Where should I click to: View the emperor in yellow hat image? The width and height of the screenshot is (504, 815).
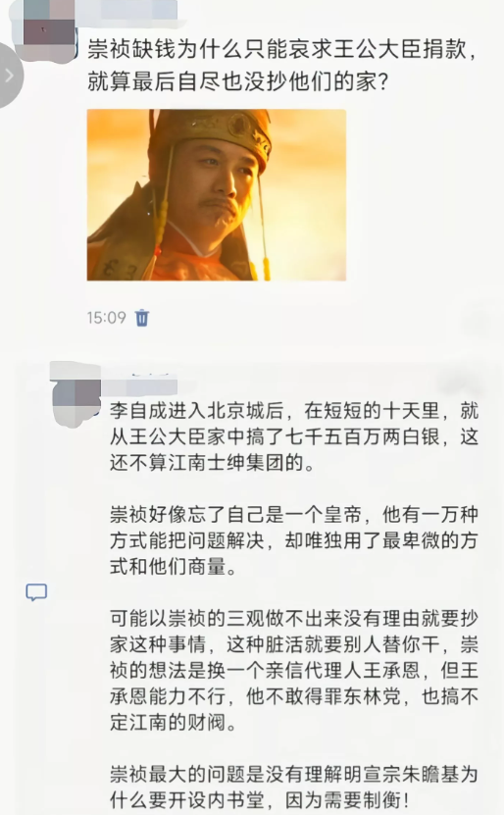point(216,195)
